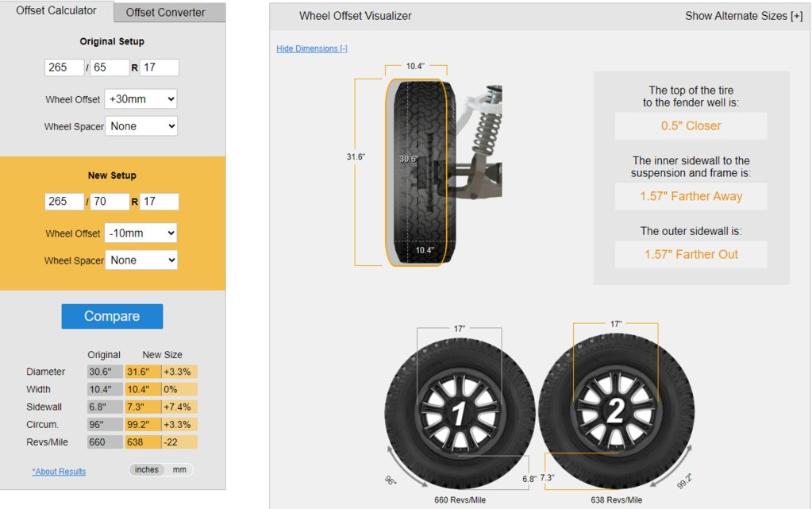Click the tire and suspension side-view graphic
Screen dimensions: 812x509
[443, 172]
